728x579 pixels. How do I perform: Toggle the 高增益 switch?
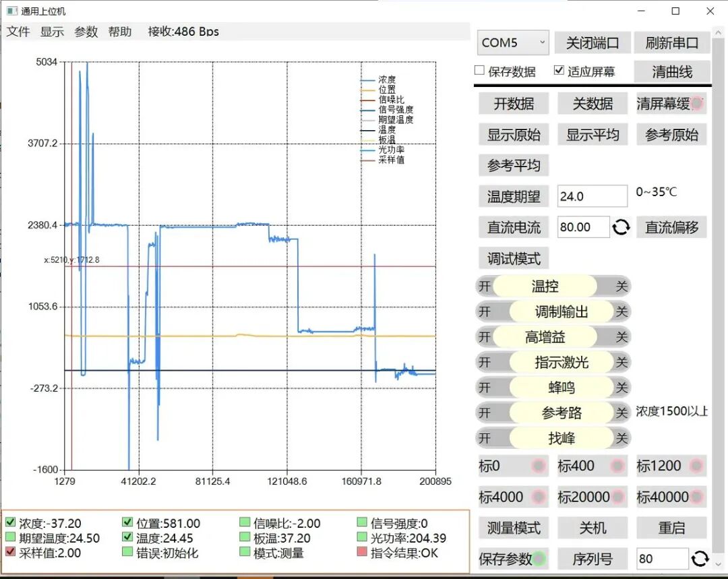(x=553, y=336)
